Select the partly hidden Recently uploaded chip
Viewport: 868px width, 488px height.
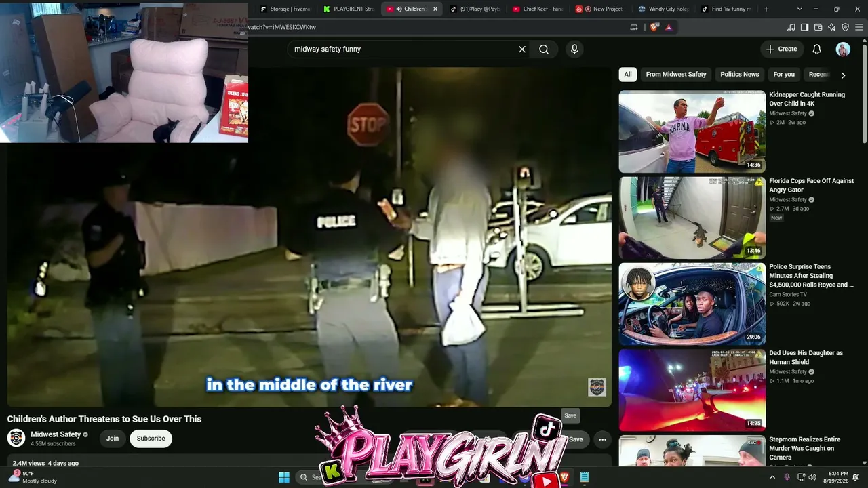click(x=818, y=75)
